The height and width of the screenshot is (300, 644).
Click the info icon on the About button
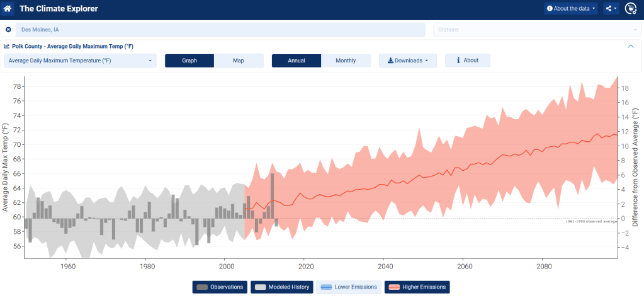[458, 61]
